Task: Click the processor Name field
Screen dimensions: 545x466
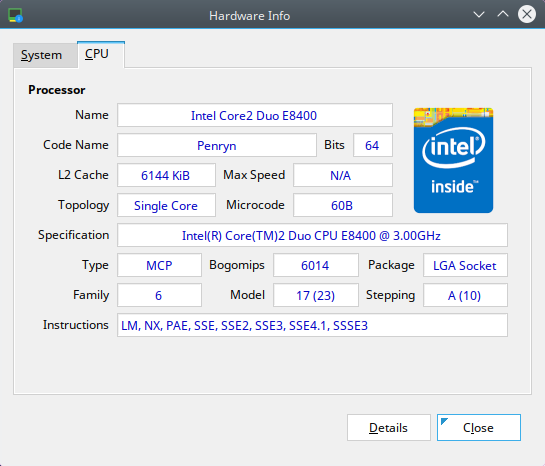Action: pyautogui.click(x=255, y=115)
